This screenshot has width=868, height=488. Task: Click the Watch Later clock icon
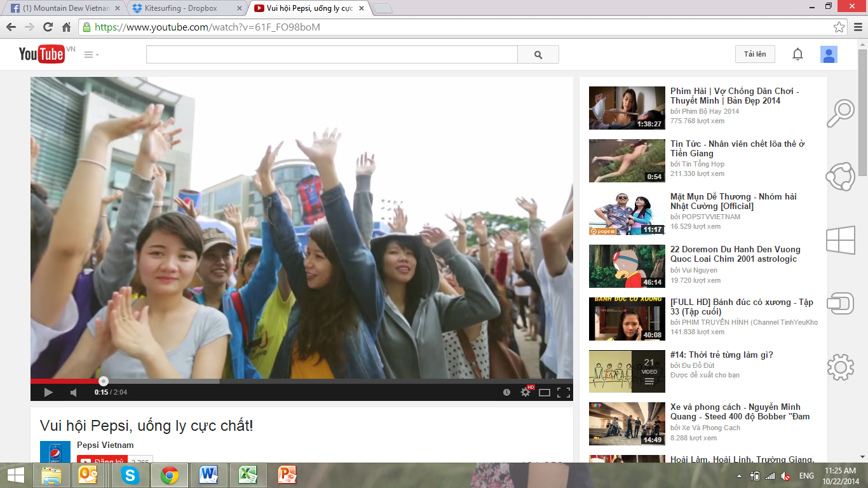pyautogui.click(x=506, y=392)
